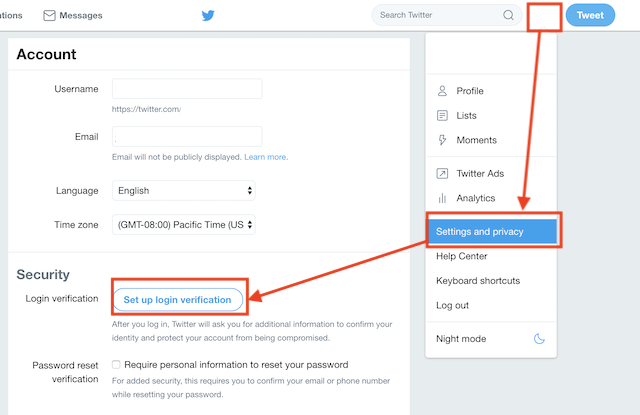Click the Twitter bird logo
This screenshot has width=640, height=415.
point(208,15)
